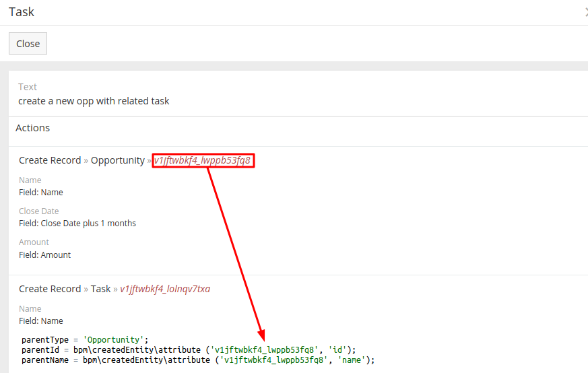Select the text 'create a new opp with related task'
588x373 pixels.
(94, 101)
